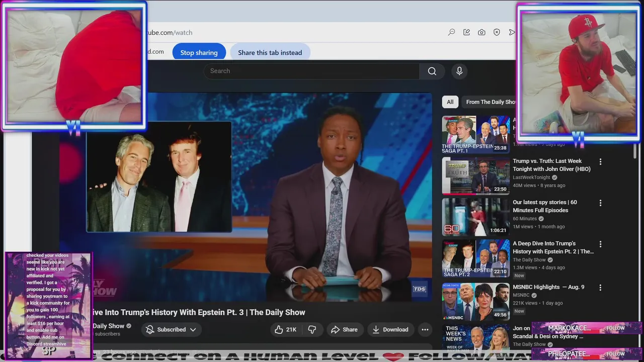Viewport: 644px width, 362px height.
Task: Follow PHILOPATEE via Follow button
Action: click(x=615, y=353)
